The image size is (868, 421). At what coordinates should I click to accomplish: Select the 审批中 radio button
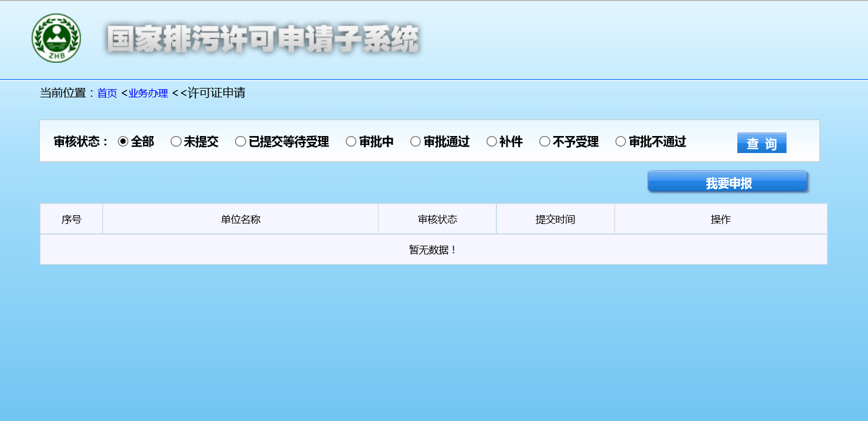pos(351,142)
